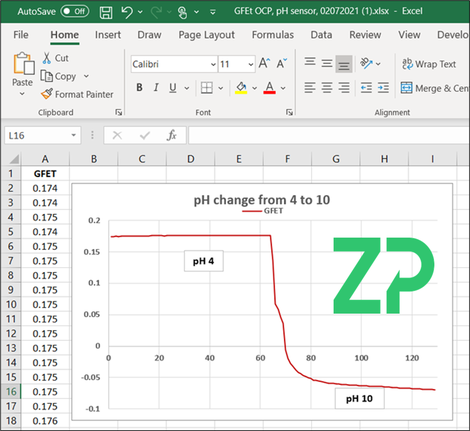Click the Undo arrow icon
470x431 pixels.
tap(127, 12)
